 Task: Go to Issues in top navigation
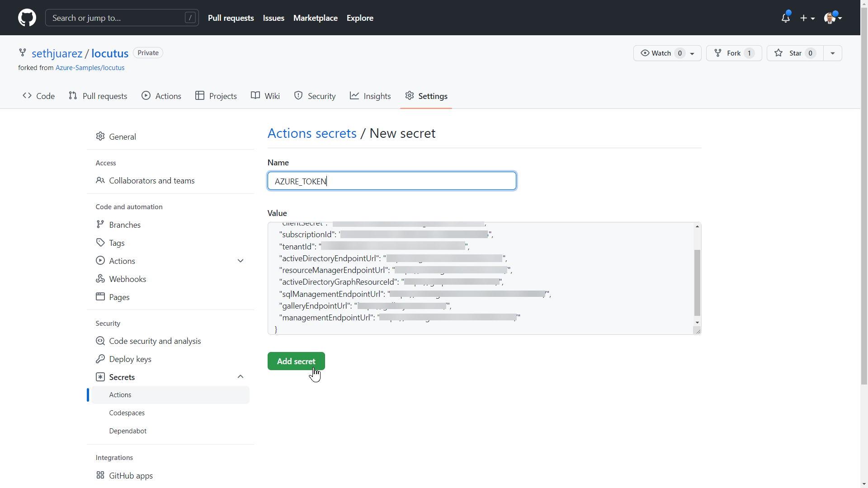[274, 18]
